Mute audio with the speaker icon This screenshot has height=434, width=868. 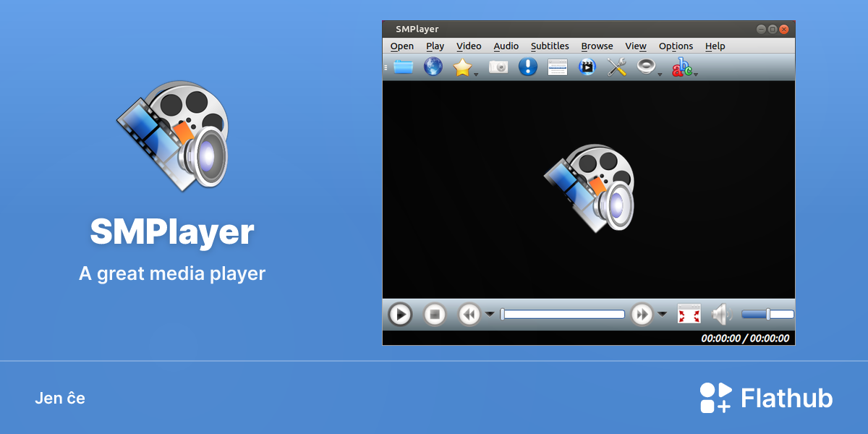[x=721, y=315]
